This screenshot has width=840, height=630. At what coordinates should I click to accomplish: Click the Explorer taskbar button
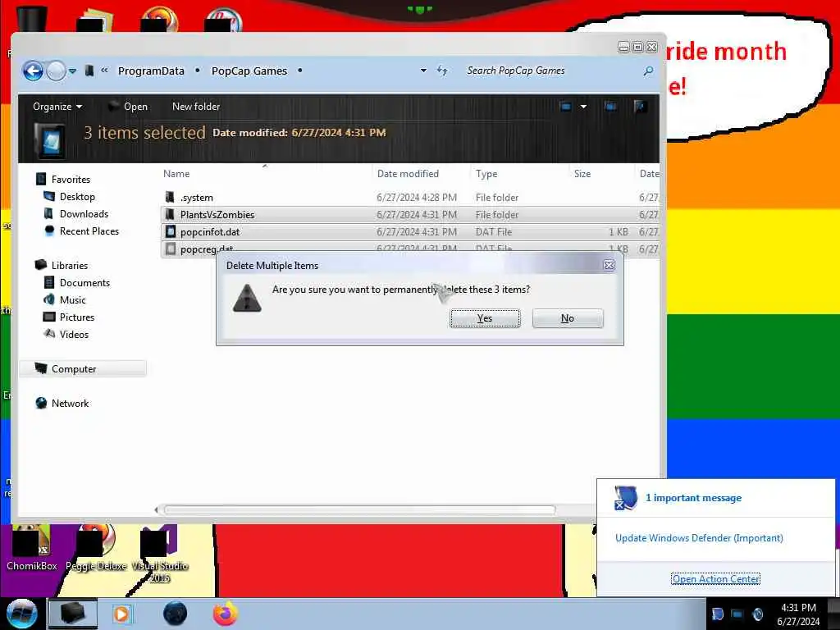point(73,614)
